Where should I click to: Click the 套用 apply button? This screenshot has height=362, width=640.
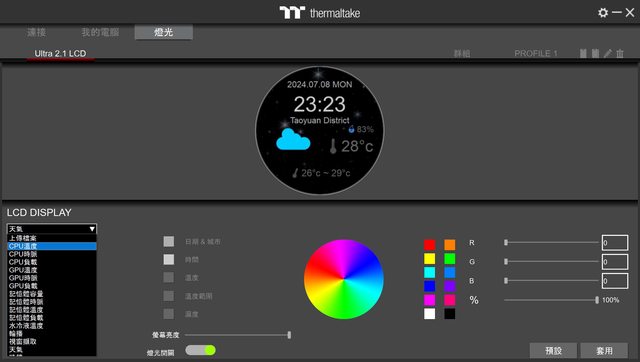tap(604, 351)
